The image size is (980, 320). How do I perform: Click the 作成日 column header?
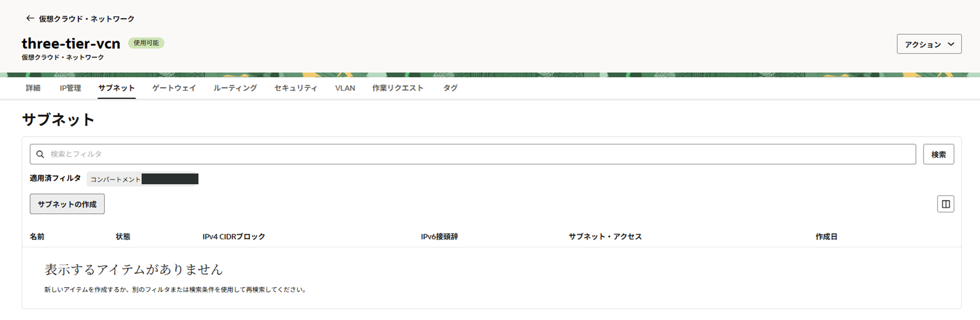(827, 236)
